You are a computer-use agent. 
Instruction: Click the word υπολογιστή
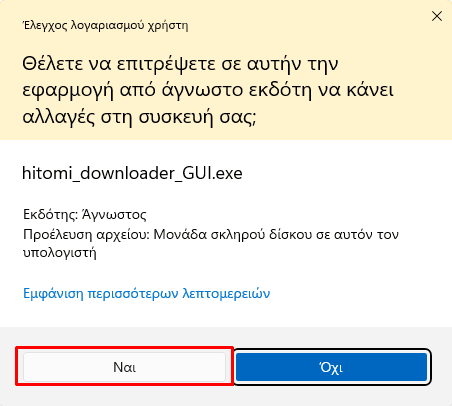60,253
